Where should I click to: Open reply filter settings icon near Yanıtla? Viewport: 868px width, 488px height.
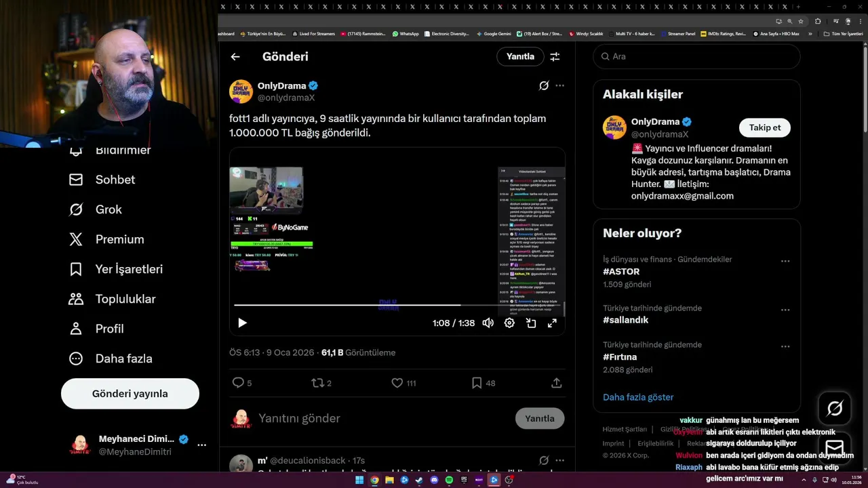click(x=555, y=57)
